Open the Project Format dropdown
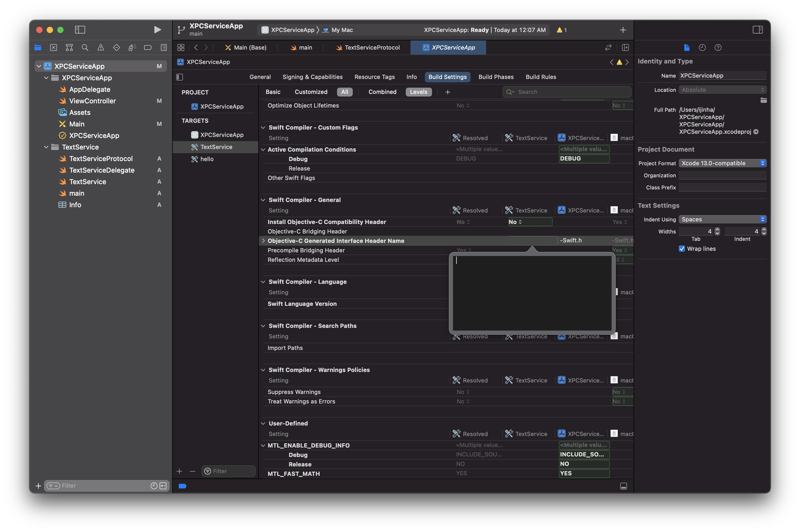 [722, 163]
